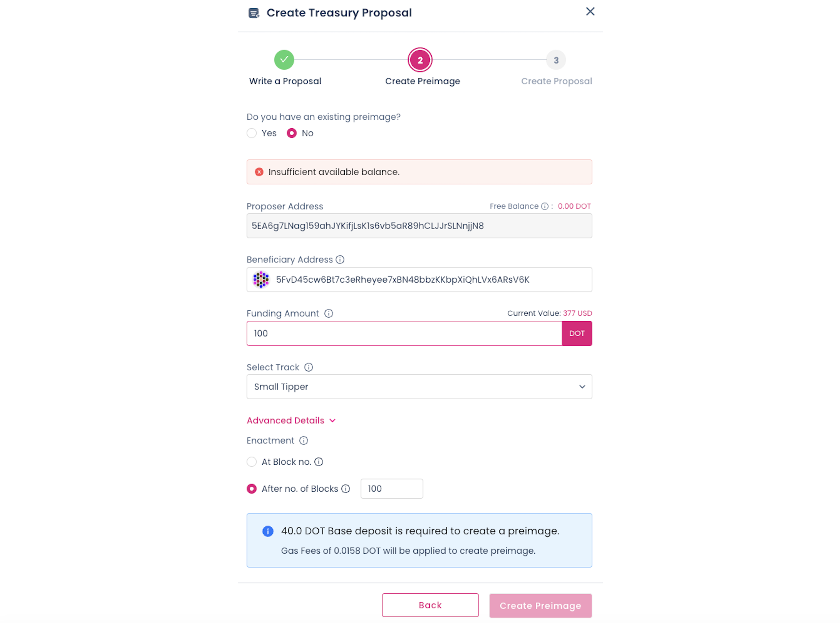This screenshot has width=840, height=623.
Task: Select Yes for existing preimage
Action: (251, 133)
